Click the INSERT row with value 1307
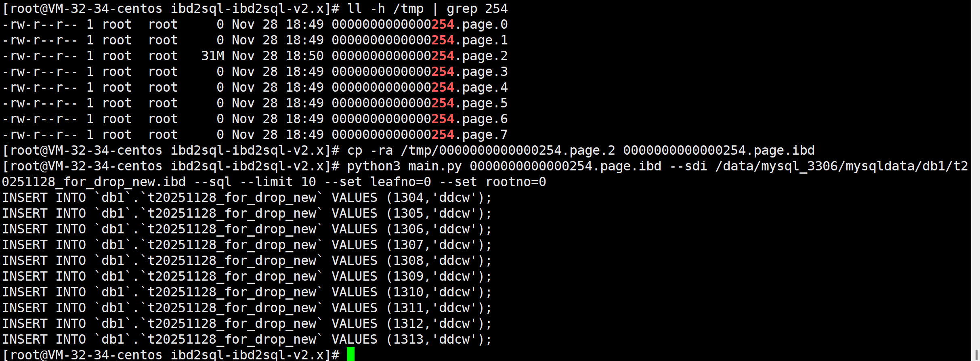This screenshot has width=980, height=361. tap(247, 245)
